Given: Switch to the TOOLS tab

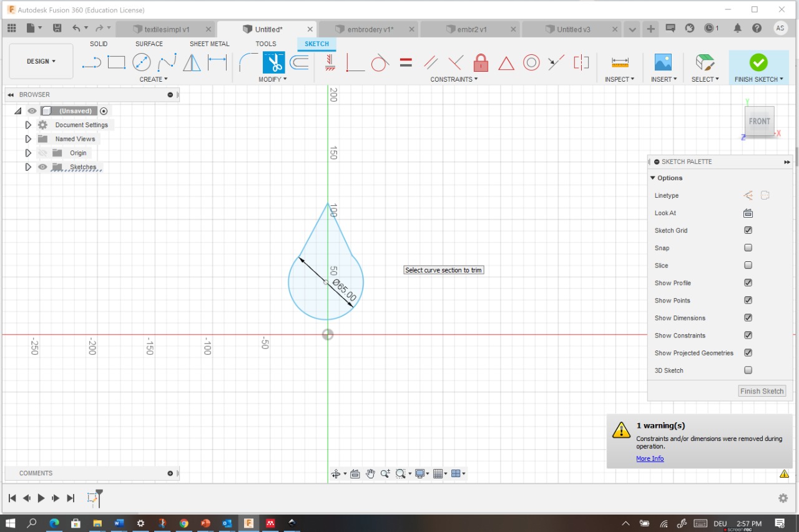Looking at the screenshot, I should (266, 44).
